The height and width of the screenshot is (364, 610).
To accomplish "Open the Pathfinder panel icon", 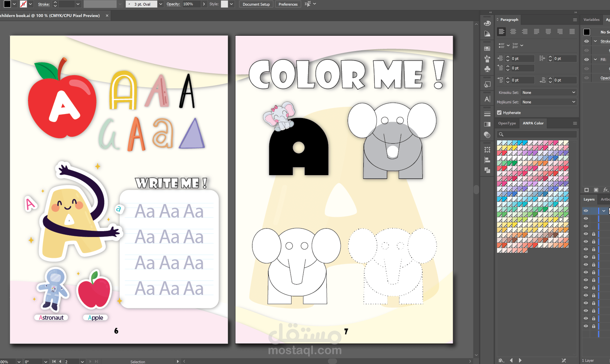I will click(487, 170).
